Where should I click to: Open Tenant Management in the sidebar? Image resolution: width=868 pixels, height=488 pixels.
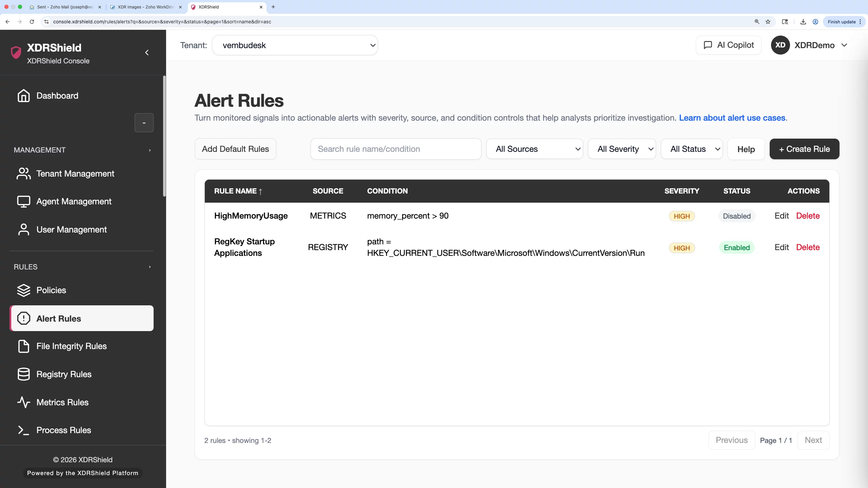click(81, 174)
